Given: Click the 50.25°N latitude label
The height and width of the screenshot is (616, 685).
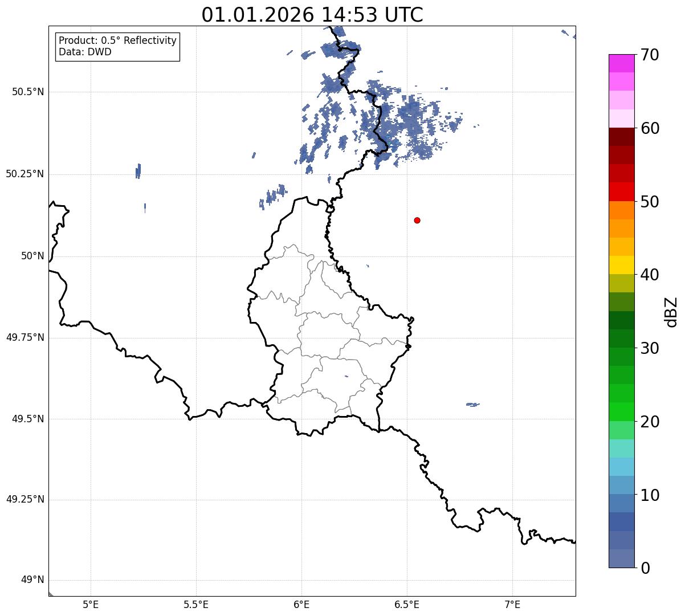Looking at the screenshot, I should pos(25,174).
